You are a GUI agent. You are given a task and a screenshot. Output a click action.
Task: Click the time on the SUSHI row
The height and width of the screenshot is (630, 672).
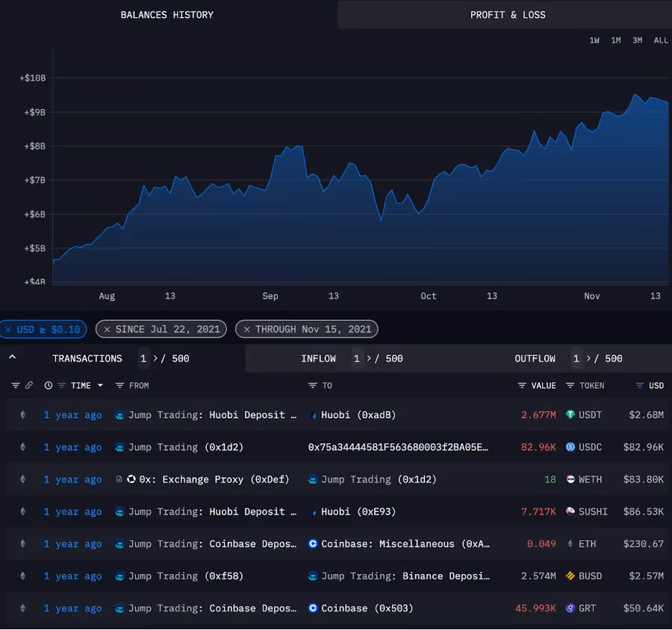(72, 512)
